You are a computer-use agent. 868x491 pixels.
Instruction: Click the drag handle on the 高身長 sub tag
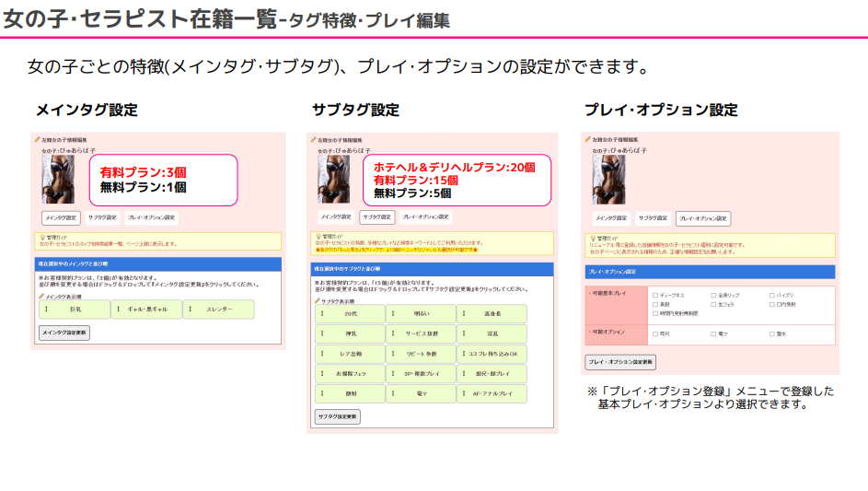pyautogui.click(x=464, y=313)
